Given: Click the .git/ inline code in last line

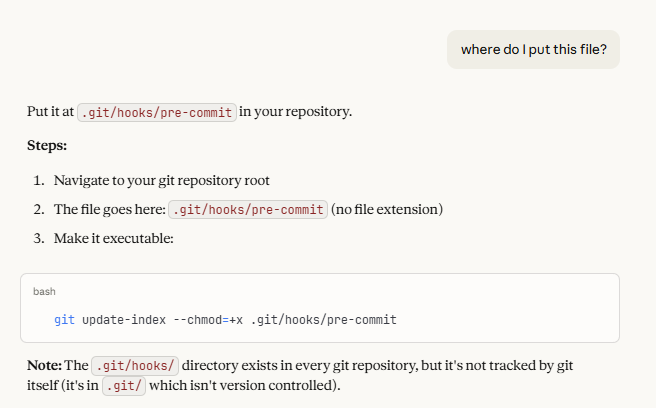Looking at the screenshot, I should (x=124, y=386).
